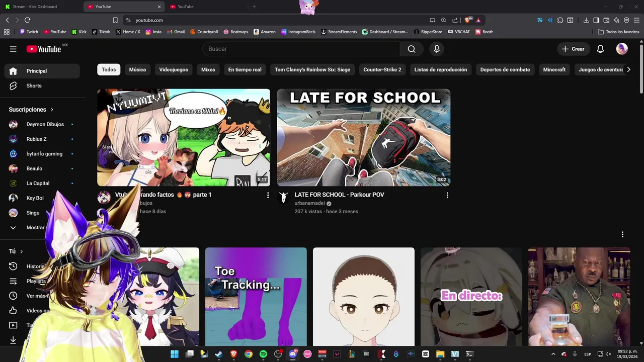Select the Mixes filter chip
This screenshot has height=362, width=644.
click(x=208, y=69)
